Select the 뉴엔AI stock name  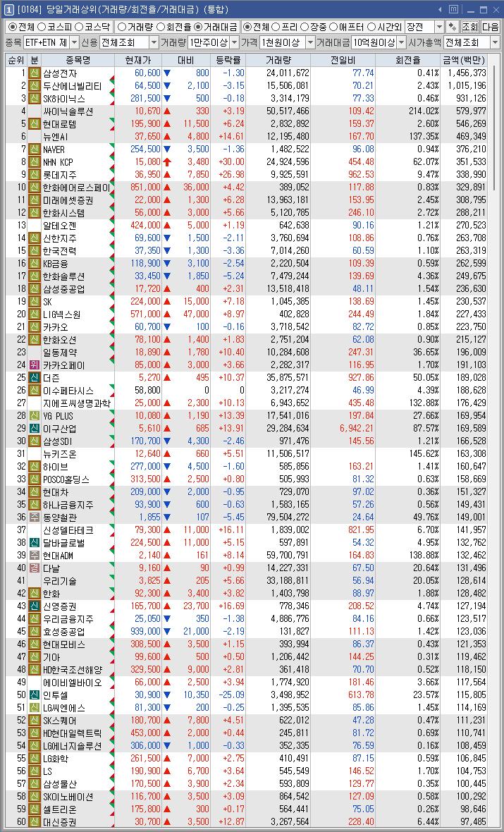click(56, 137)
